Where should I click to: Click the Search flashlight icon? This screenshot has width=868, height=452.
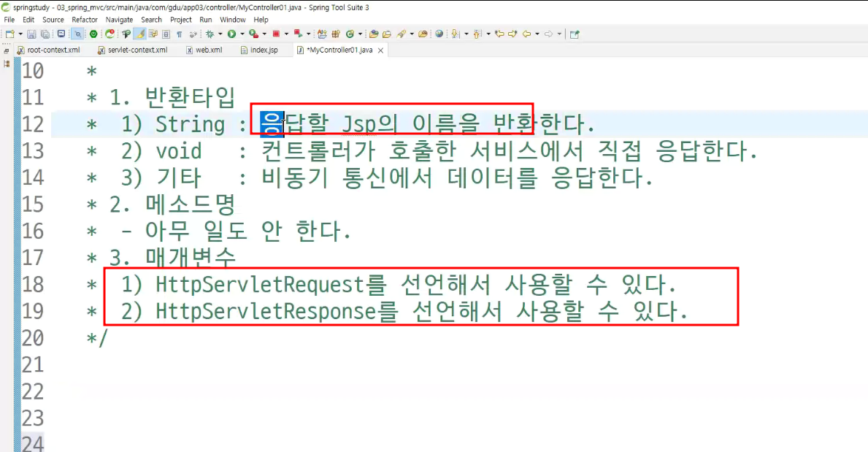click(402, 34)
